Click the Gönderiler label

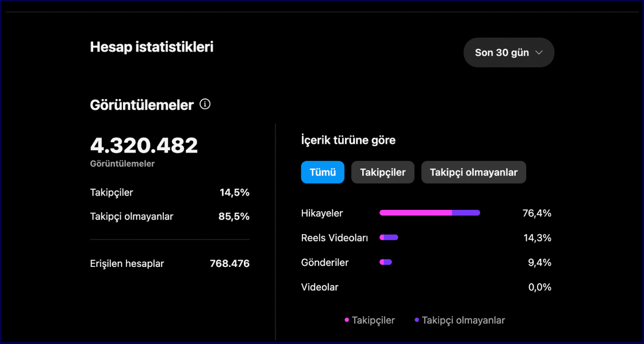coord(325,263)
